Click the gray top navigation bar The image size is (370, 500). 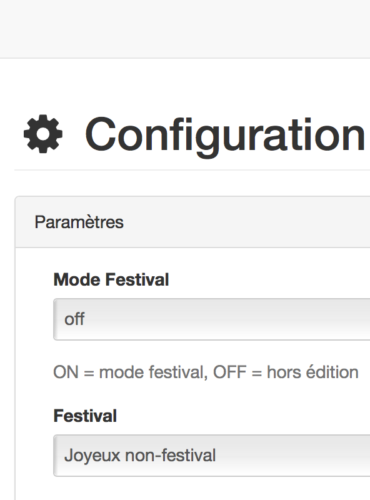click(x=185, y=29)
